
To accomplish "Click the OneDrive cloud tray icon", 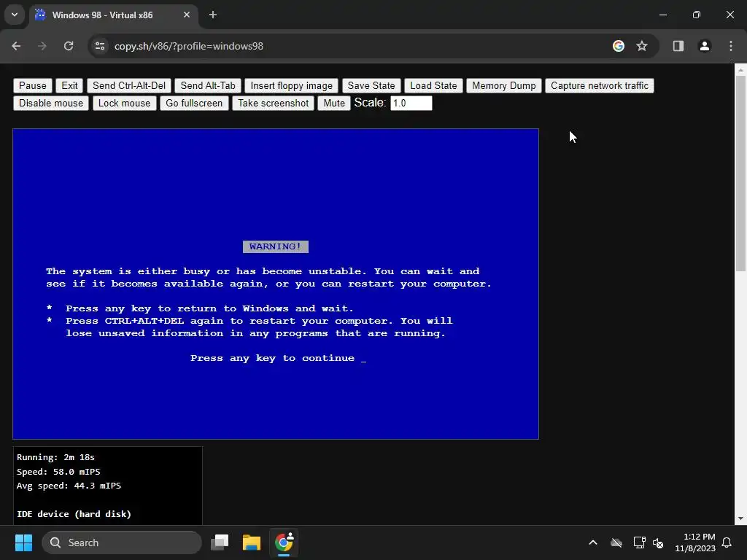I will (616, 542).
